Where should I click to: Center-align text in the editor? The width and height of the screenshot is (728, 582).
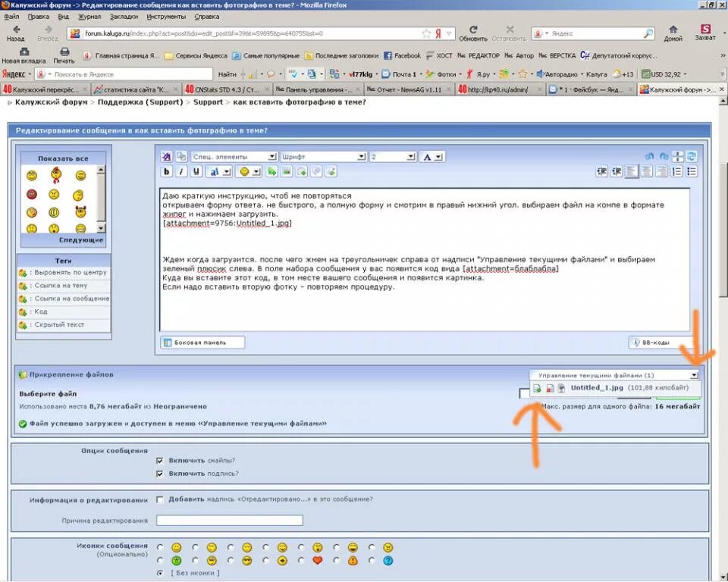click(x=647, y=172)
